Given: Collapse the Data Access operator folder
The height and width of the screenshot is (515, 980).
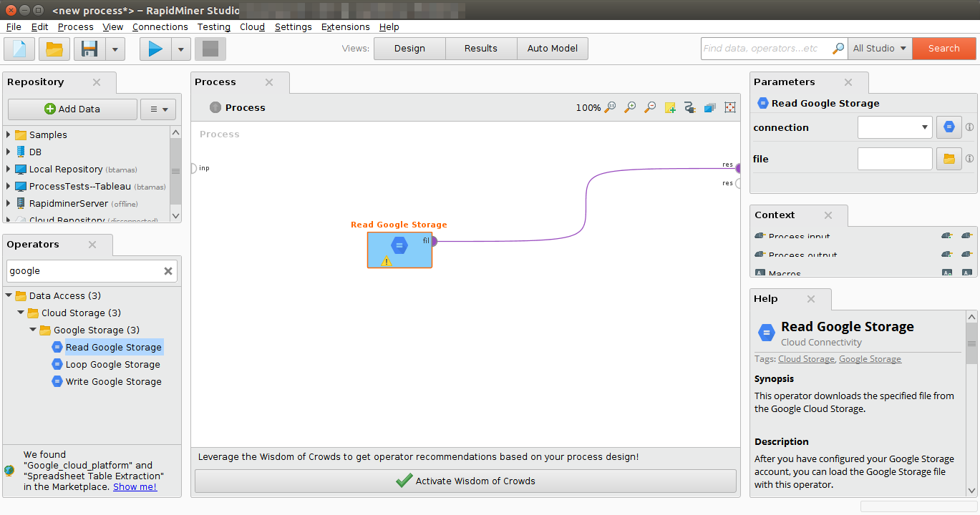Looking at the screenshot, I should coord(9,295).
